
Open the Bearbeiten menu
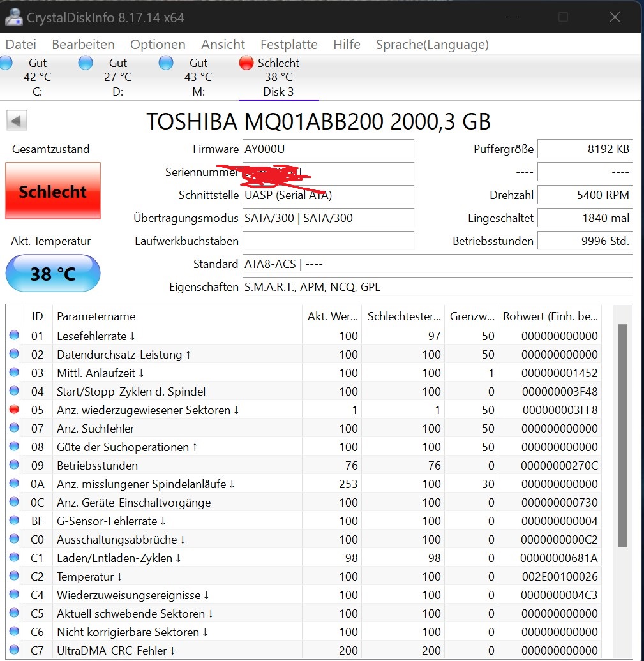[x=83, y=44]
